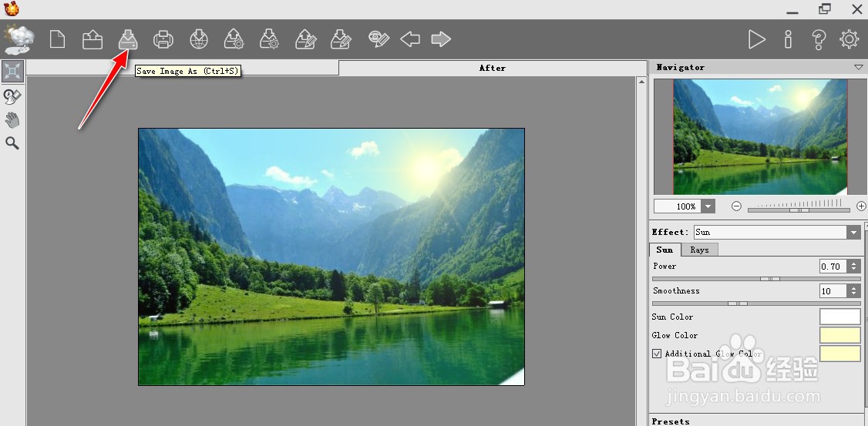868x426 pixels.
Task: Import presets using the upload gear icon
Action: coord(234,40)
